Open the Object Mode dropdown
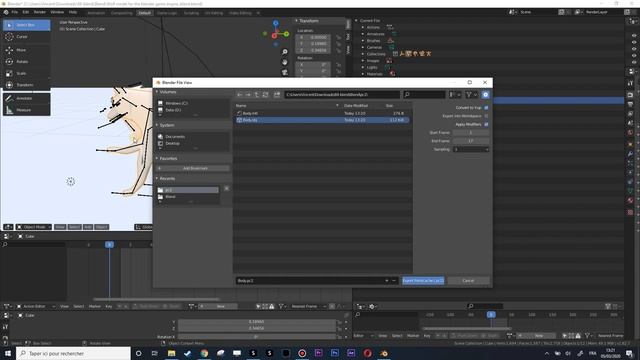Image resolution: width=640 pixels, height=360 pixels. tap(34, 227)
